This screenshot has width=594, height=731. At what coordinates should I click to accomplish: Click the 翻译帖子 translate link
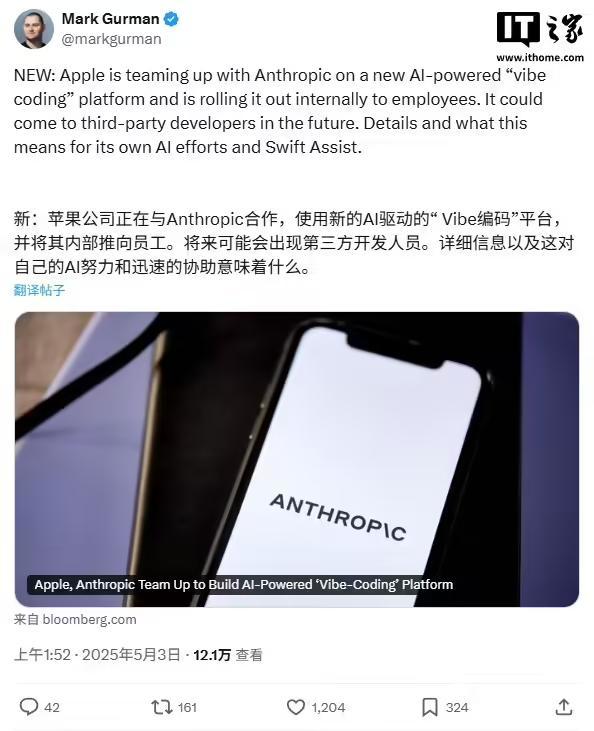pyautogui.click(x=39, y=290)
